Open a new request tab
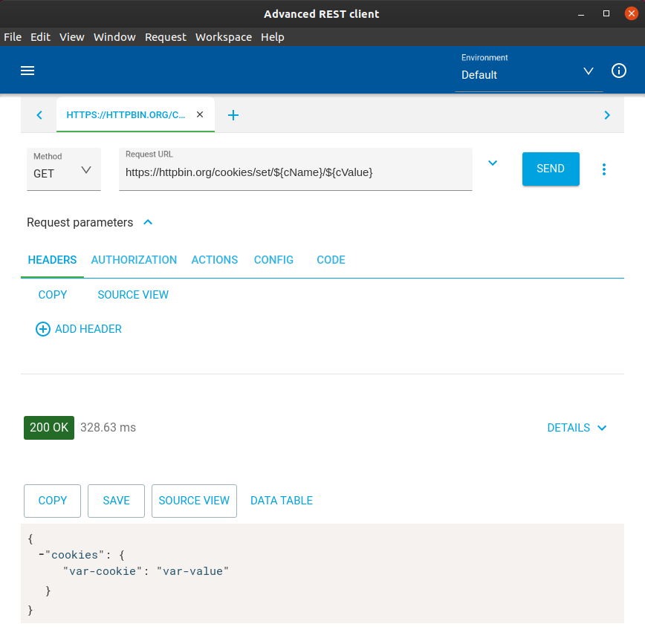Viewport: 645px width, 644px height. point(233,115)
